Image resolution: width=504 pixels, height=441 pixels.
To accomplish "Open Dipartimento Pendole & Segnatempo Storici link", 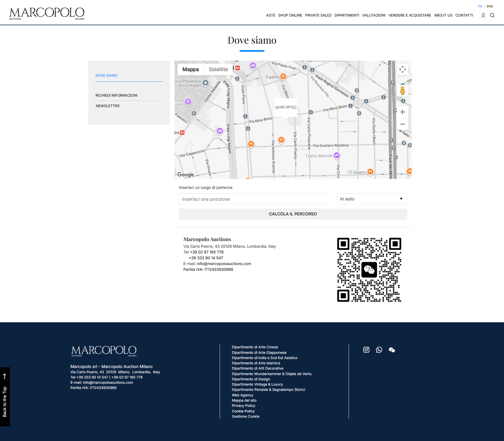I will tap(268, 390).
